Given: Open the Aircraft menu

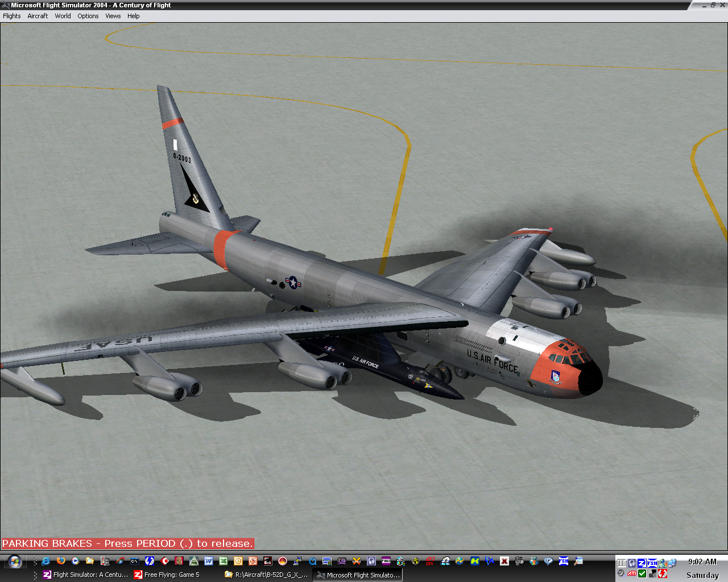Looking at the screenshot, I should click(38, 16).
